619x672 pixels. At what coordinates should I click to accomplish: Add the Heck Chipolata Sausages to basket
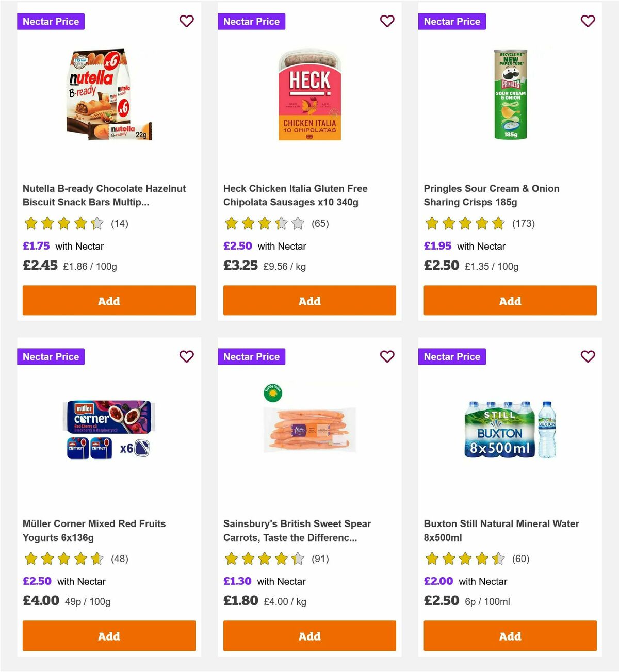pos(309,300)
